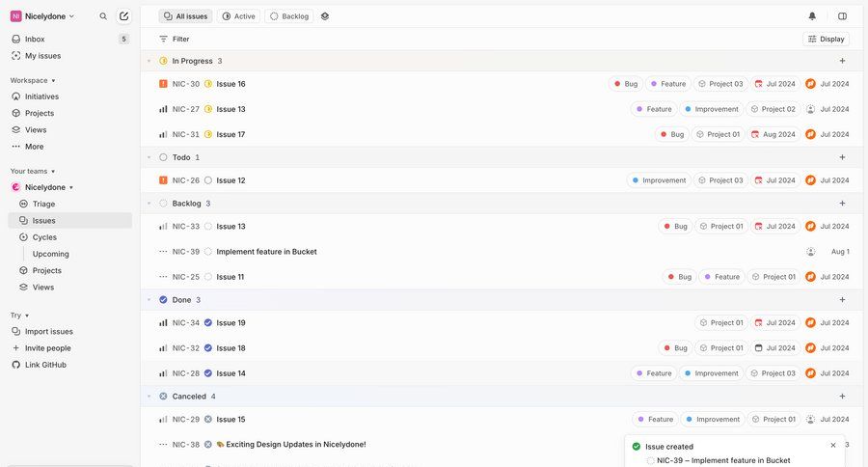Add an issue to the In Progress group
The image size is (868, 467).
point(842,61)
